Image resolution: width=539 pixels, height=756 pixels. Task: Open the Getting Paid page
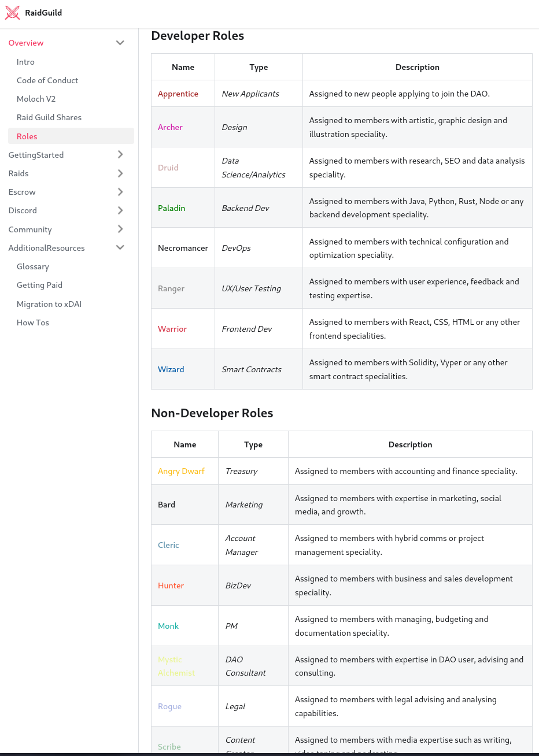pos(39,285)
